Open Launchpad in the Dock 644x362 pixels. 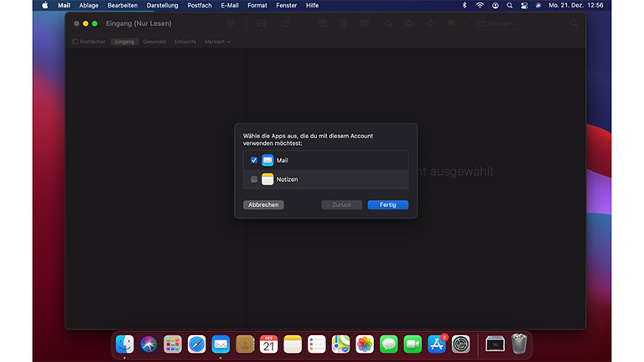pyautogui.click(x=173, y=344)
